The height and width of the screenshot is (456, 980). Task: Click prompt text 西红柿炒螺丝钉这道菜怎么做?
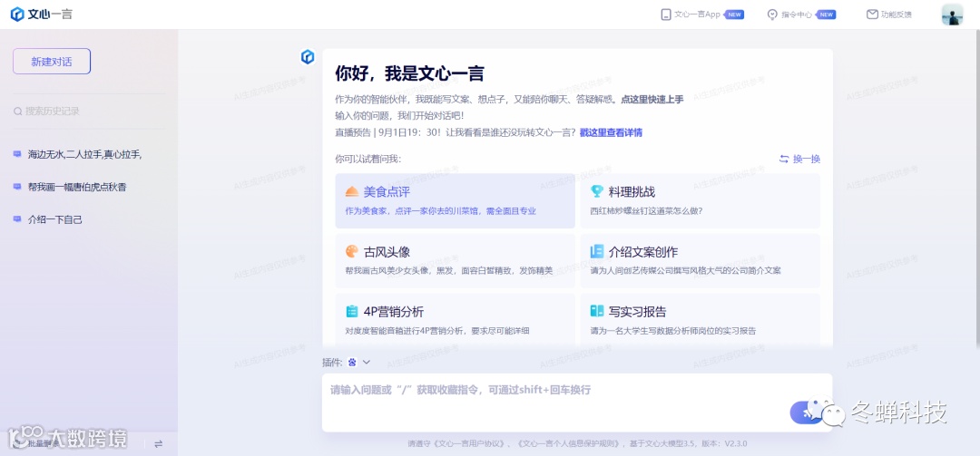click(x=646, y=211)
